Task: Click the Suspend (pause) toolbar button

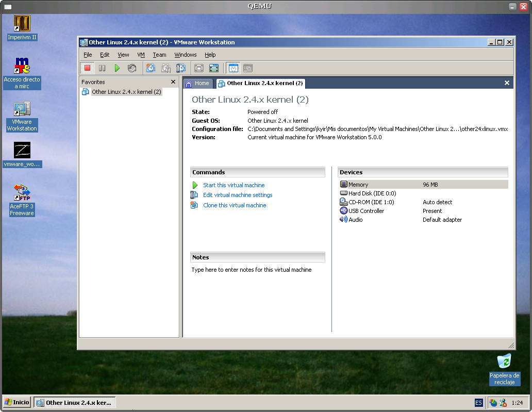Action: (x=102, y=68)
